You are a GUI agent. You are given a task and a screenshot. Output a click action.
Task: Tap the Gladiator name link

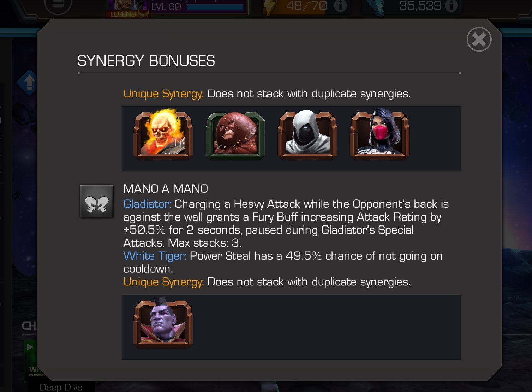147,204
